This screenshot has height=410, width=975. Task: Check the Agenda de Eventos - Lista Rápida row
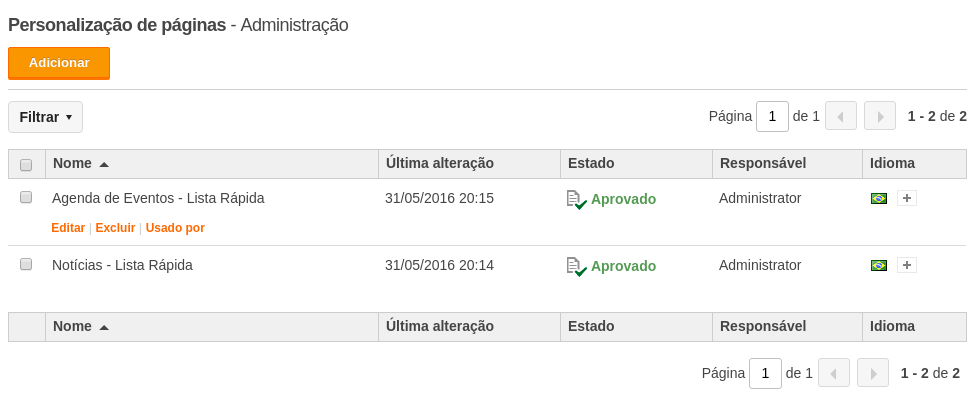coord(26,197)
